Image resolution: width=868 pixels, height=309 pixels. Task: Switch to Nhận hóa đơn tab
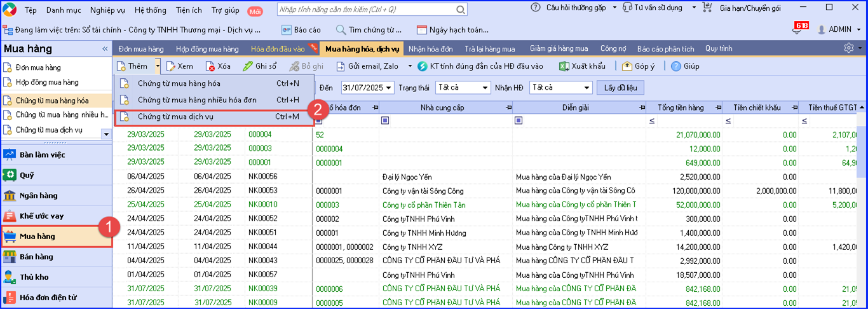(431, 49)
